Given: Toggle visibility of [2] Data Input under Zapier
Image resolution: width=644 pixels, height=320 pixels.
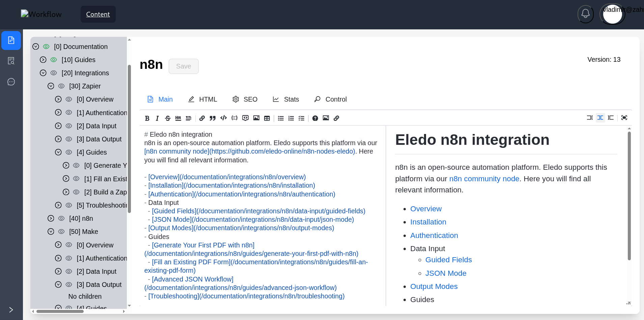Looking at the screenshot, I should (x=69, y=126).
